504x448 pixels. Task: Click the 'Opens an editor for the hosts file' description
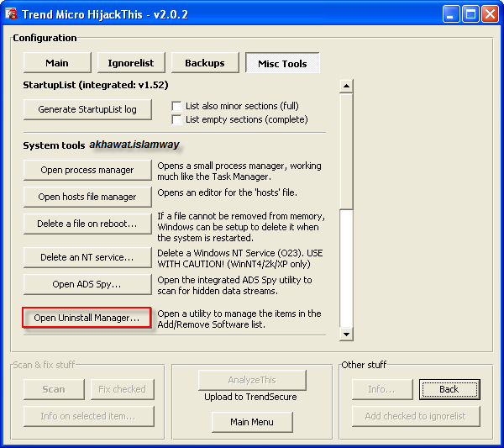(228, 192)
